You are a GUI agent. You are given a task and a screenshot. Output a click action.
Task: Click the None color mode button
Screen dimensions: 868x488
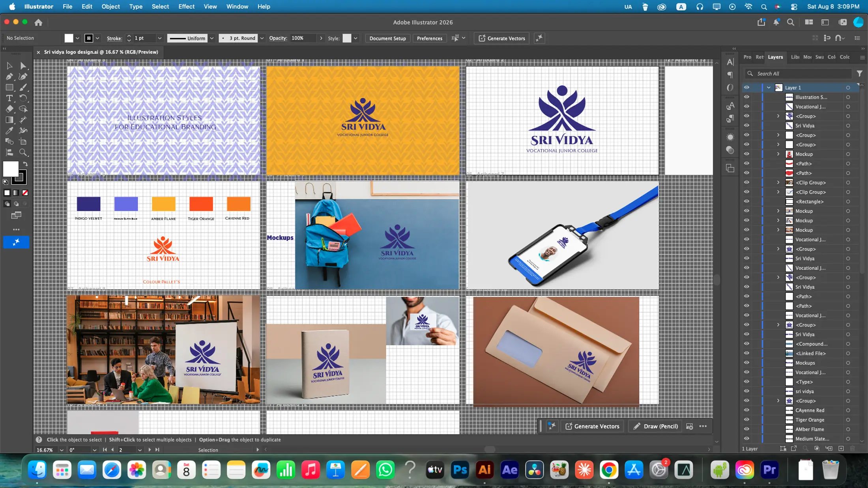(x=25, y=193)
